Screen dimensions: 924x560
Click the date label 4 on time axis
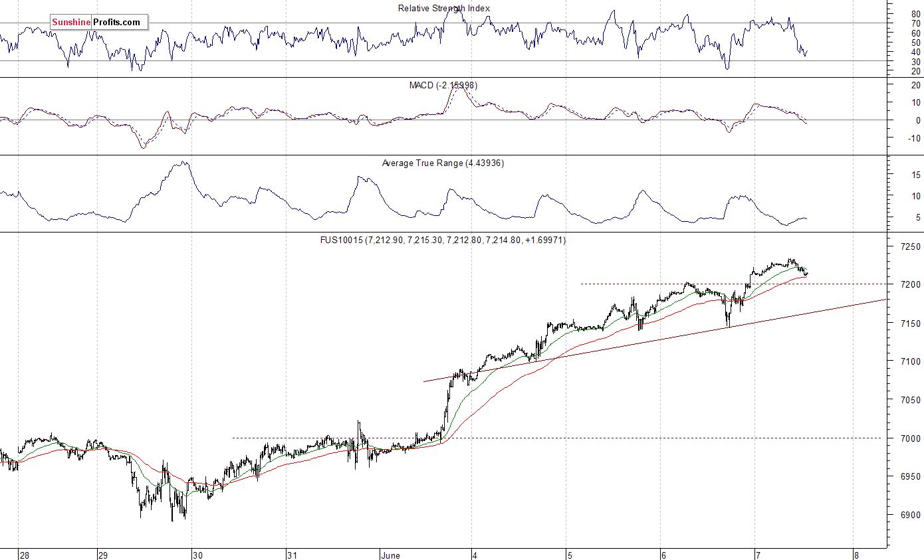pos(475,555)
